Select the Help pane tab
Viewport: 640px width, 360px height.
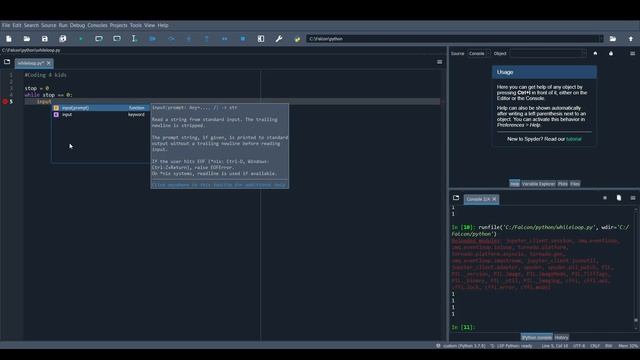click(514, 184)
